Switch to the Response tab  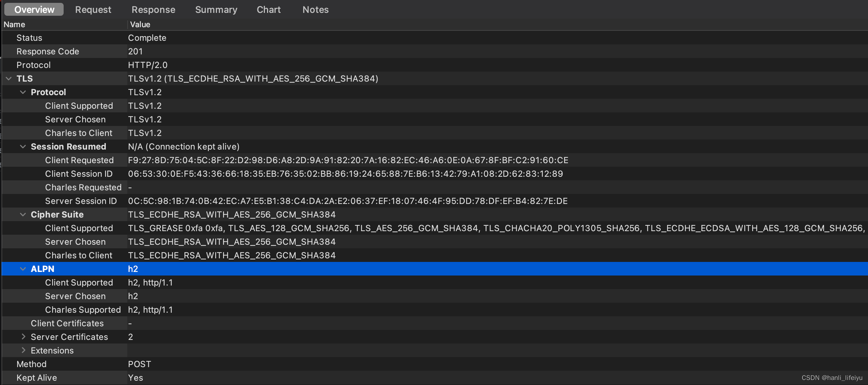(x=153, y=9)
